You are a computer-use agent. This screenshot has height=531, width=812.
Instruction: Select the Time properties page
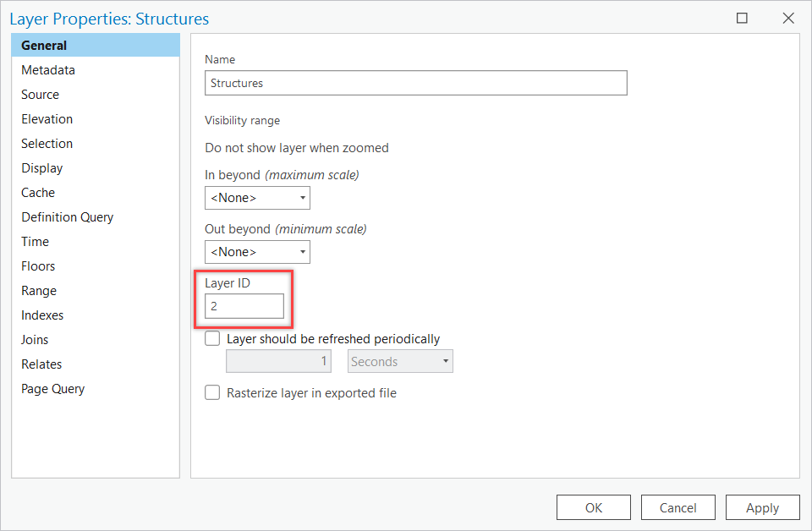[x=35, y=241]
